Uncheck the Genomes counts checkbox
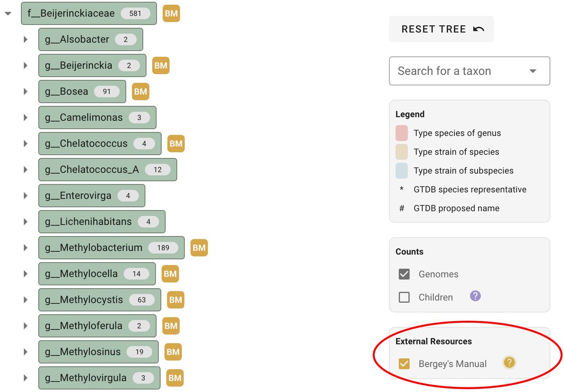The height and width of the screenshot is (392, 564). (404, 274)
